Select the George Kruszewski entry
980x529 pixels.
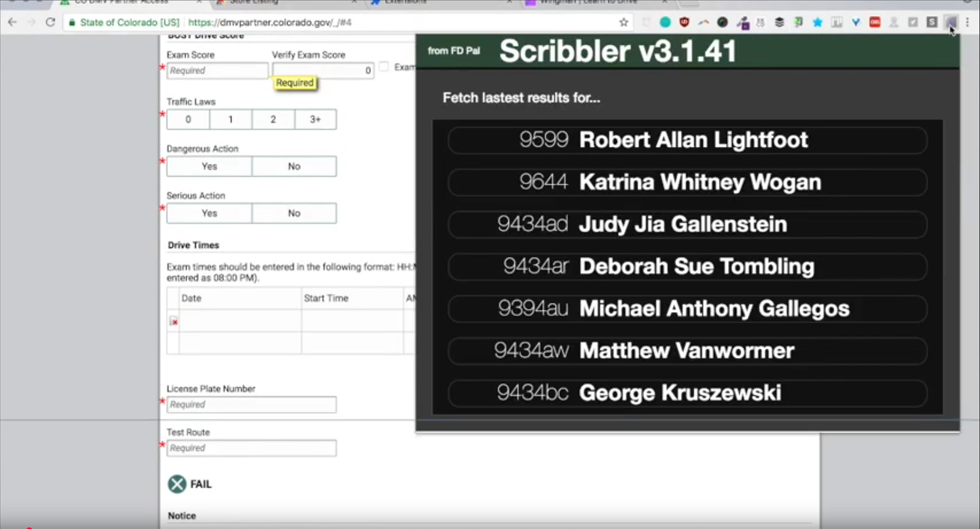tap(687, 393)
